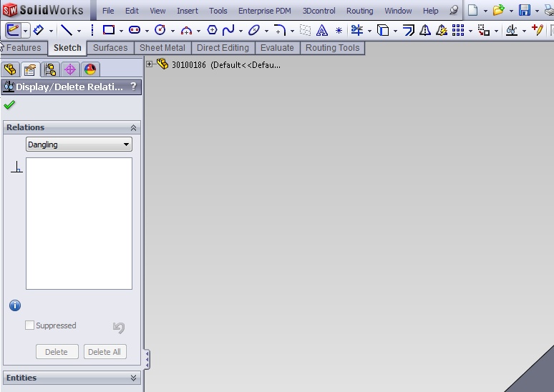This screenshot has width=554, height=392.
Task: Open the Edit menu
Action: point(132,11)
